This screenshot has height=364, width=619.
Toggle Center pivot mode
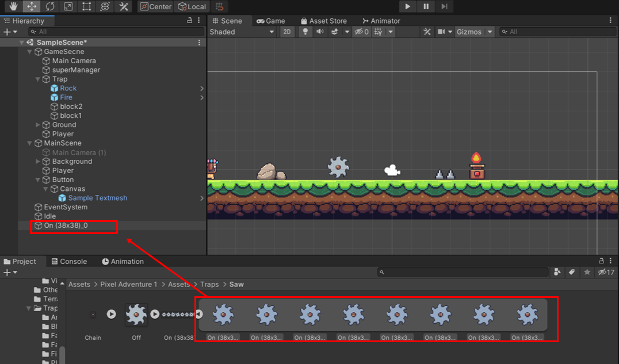[x=155, y=6]
